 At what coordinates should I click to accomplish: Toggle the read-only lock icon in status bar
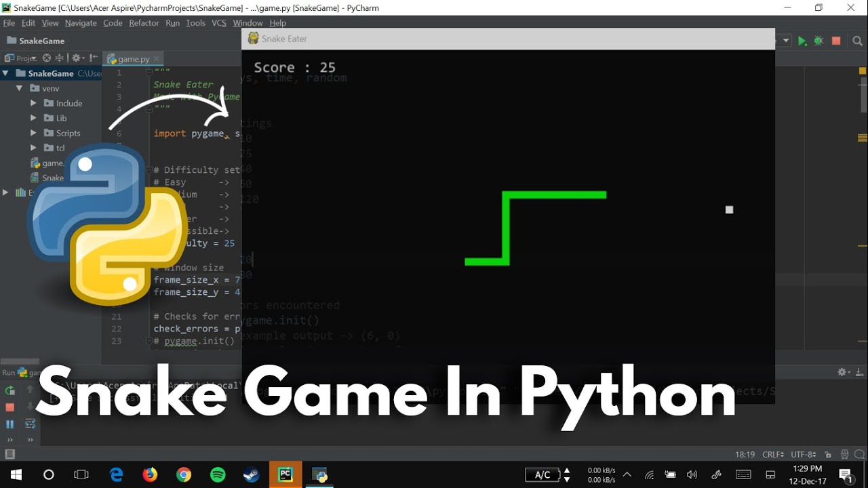[828, 455]
